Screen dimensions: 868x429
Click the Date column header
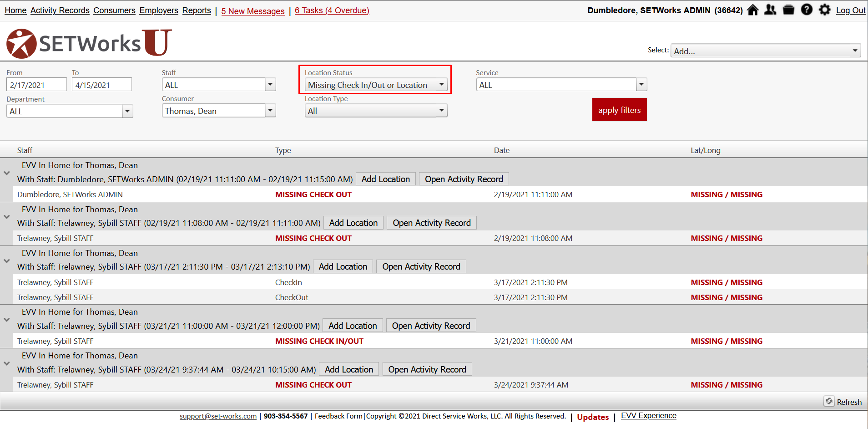click(502, 150)
